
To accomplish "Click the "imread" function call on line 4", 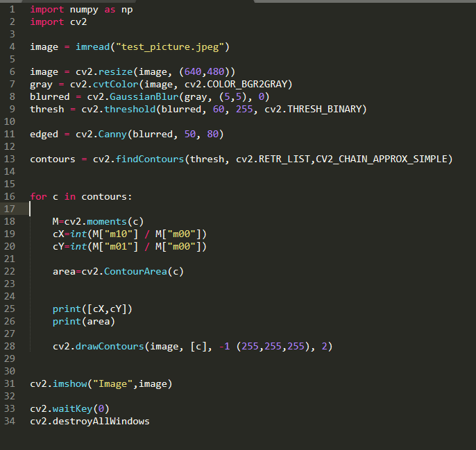I will (x=92, y=47).
